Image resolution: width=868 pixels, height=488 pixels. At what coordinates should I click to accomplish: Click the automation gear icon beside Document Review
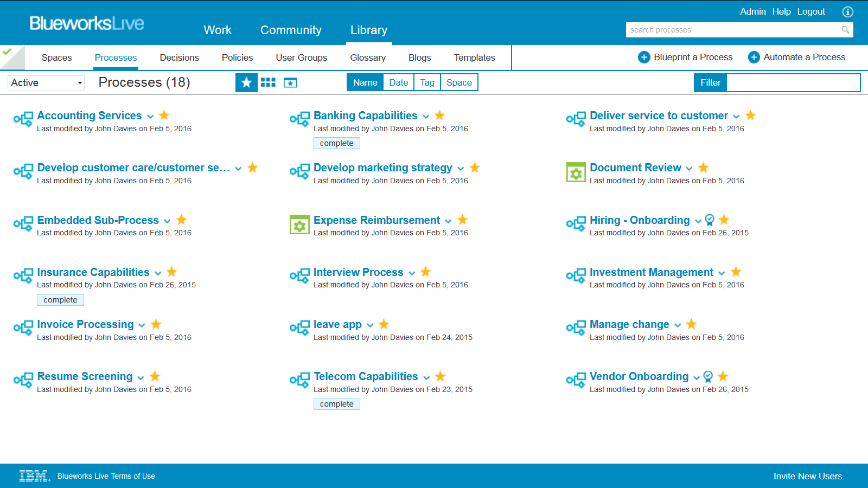576,172
